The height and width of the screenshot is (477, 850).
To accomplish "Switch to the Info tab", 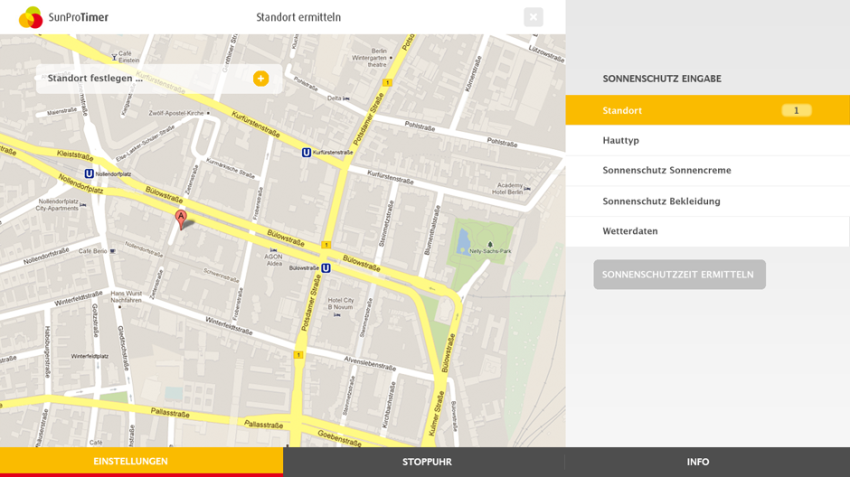I will point(698,462).
